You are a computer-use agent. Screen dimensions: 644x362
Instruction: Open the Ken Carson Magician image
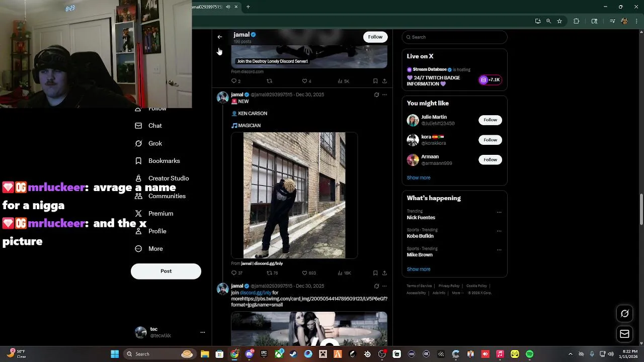pos(294,195)
